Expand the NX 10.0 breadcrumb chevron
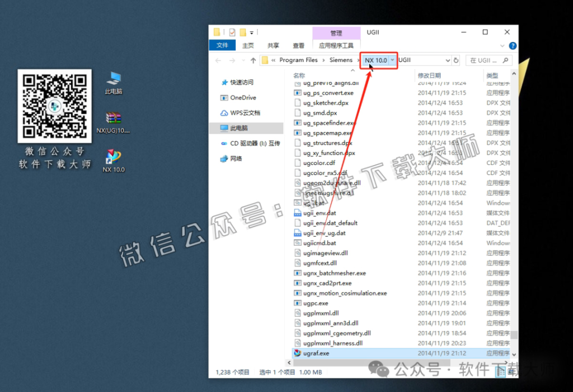Image resolution: width=573 pixels, height=392 pixels. click(x=392, y=60)
